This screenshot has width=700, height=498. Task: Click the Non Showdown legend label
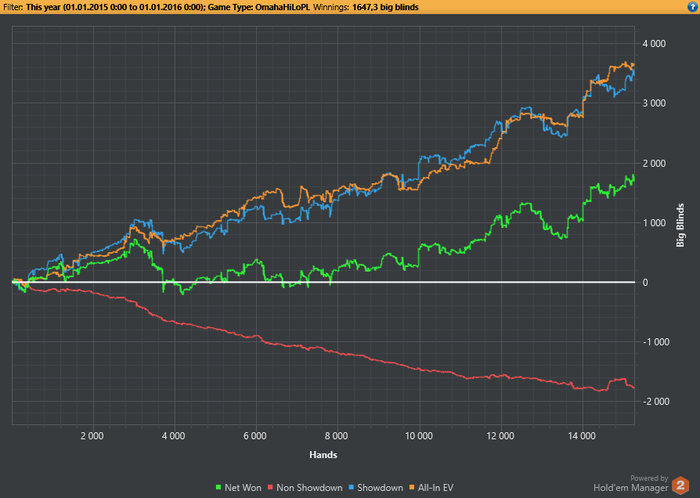coord(309,488)
